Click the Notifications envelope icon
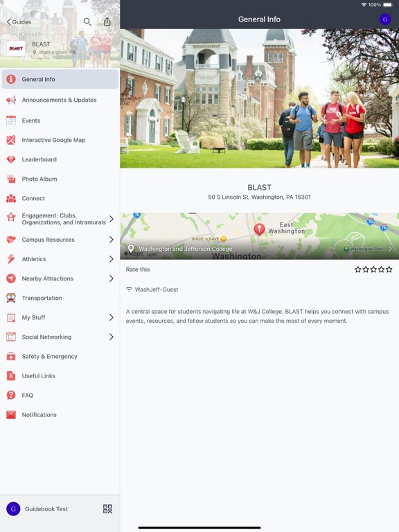This screenshot has width=399, height=532. pyautogui.click(x=11, y=415)
